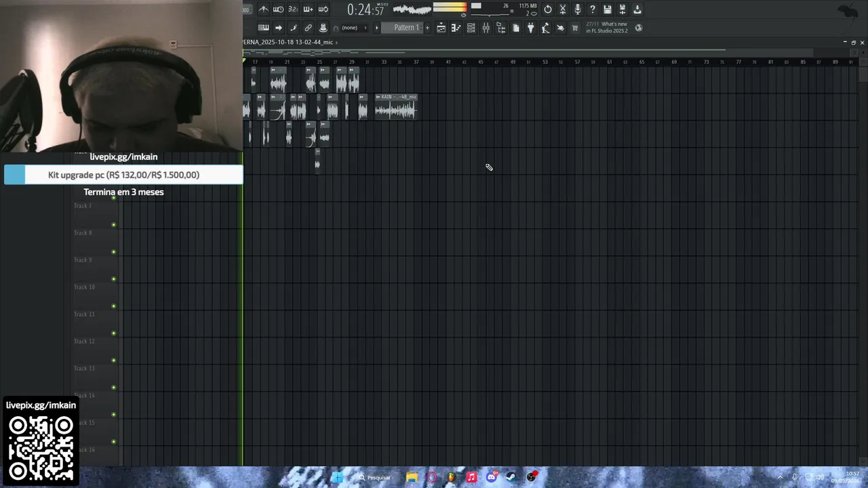
Task: Click the magnet snap selector icon
Action: coord(336,28)
